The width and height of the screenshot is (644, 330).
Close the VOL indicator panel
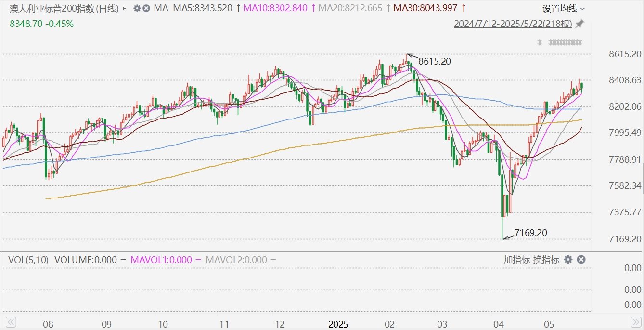pos(581,260)
